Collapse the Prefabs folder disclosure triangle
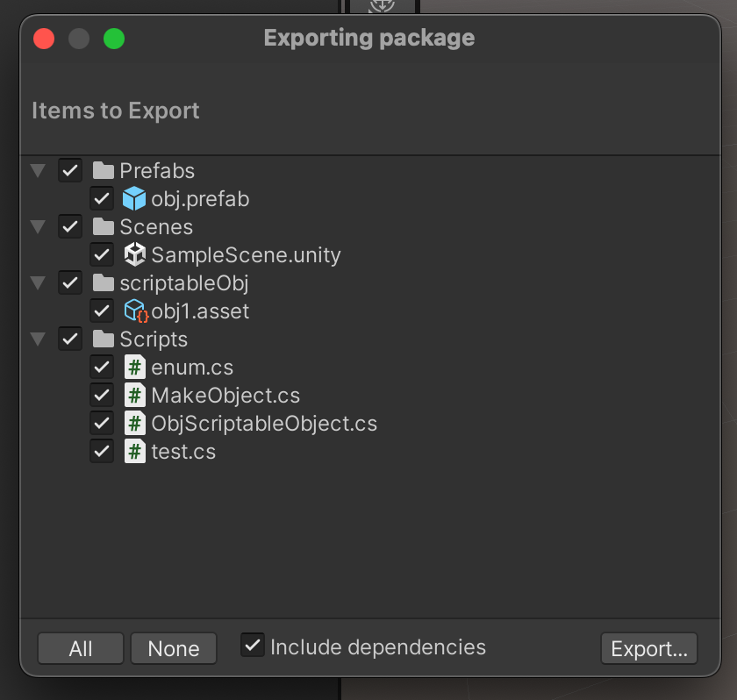Image resolution: width=737 pixels, height=700 pixels. pyautogui.click(x=38, y=170)
